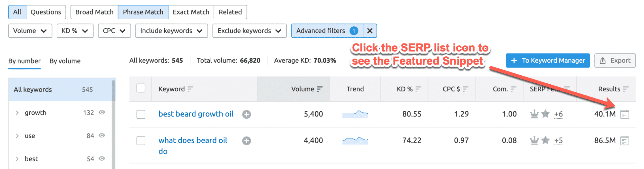Clear Advanced filters with the X icon
The image size is (644, 169).
370,31
